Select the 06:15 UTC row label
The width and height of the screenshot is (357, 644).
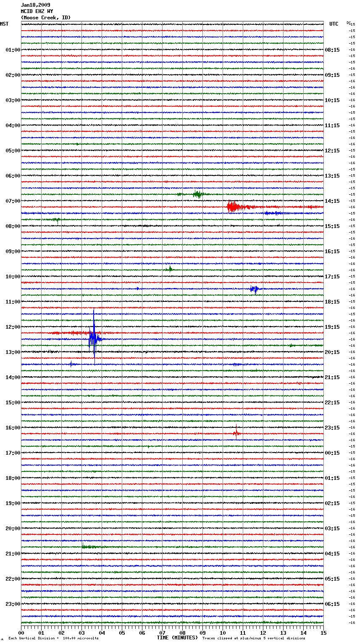point(332,604)
